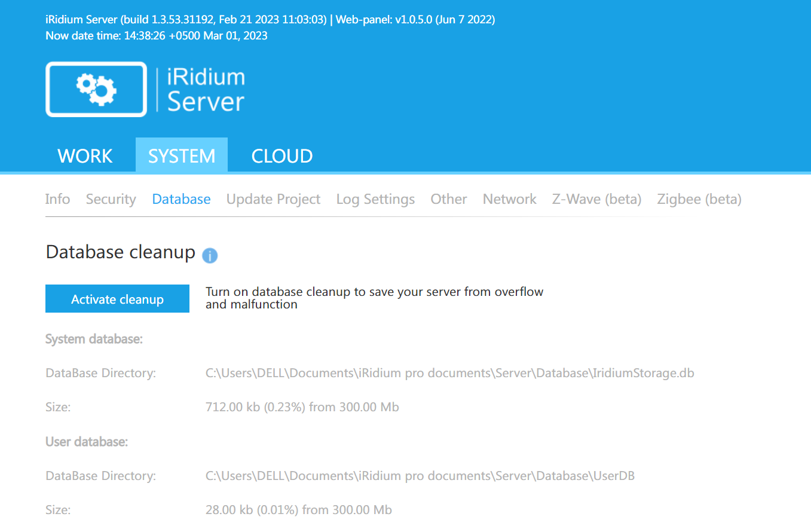Open the Update Project section
Screen dimensions: 811x532
pos(273,199)
